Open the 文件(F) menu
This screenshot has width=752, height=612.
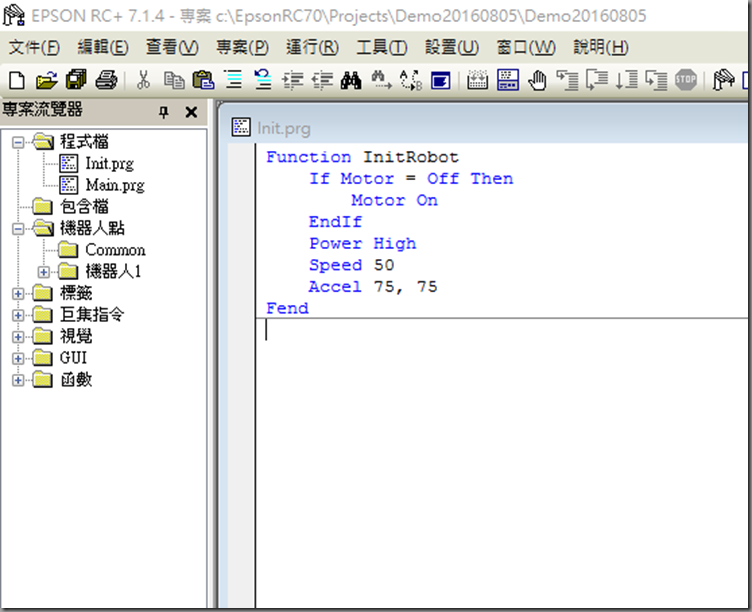pyautogui.click(x=34, y=47)
